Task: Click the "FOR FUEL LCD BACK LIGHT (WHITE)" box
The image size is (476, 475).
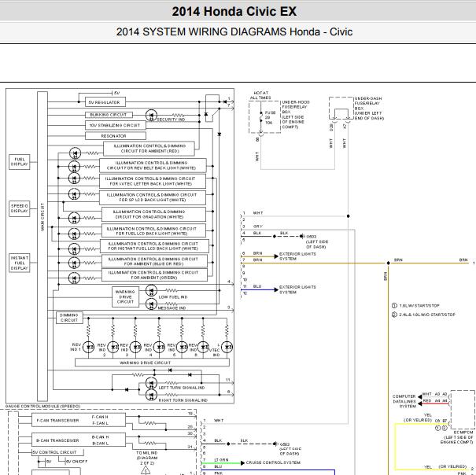Action: (153, 230)
